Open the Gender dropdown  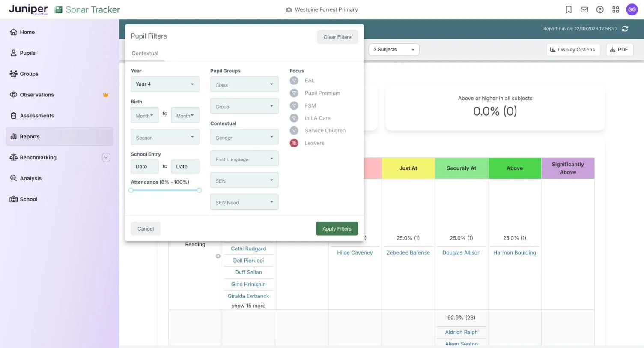[244, 137]
